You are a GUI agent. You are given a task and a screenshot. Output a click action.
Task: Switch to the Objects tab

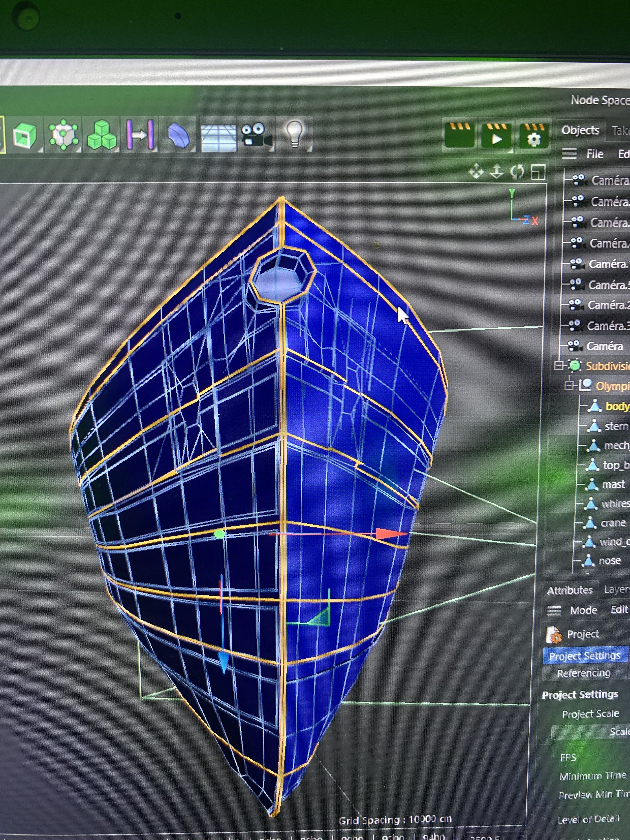pyautogui.click(x=580, y=130)
